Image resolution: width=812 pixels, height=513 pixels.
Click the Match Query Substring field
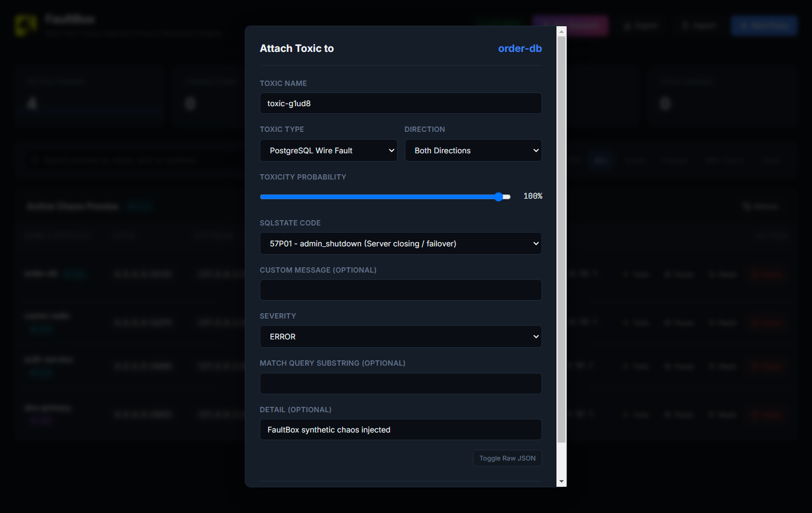(401, 384)
